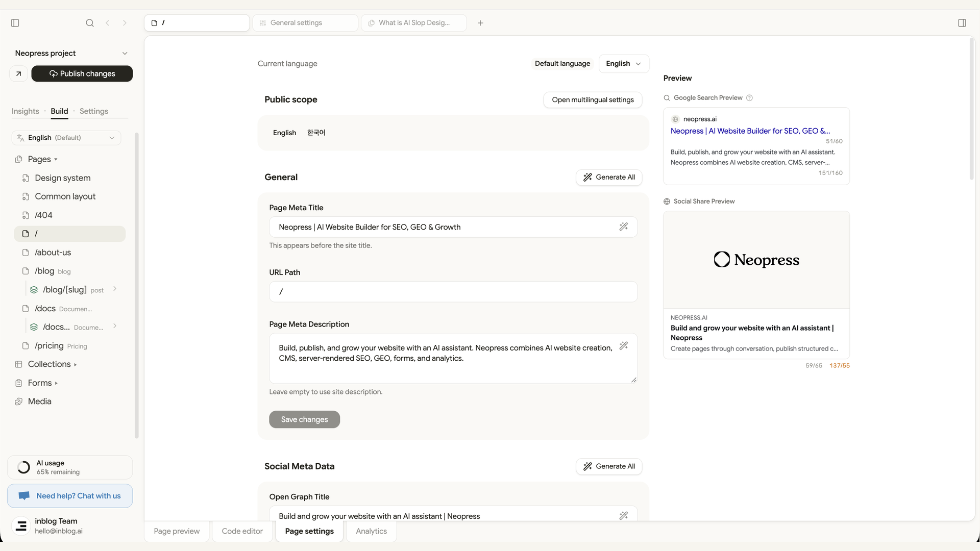Open Need help? Chat with us

pyautogui.click(x=70, y=496)
